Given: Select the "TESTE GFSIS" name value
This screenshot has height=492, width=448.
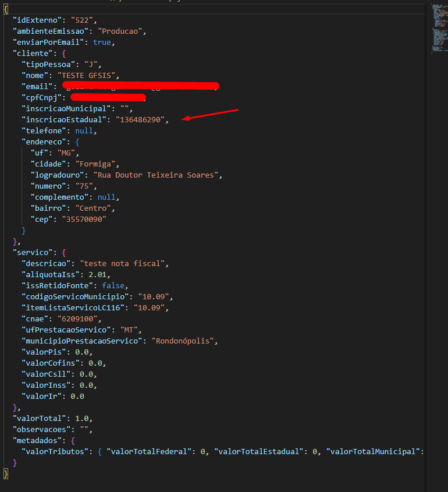Looking at the screenshot, I should [88, 76].
